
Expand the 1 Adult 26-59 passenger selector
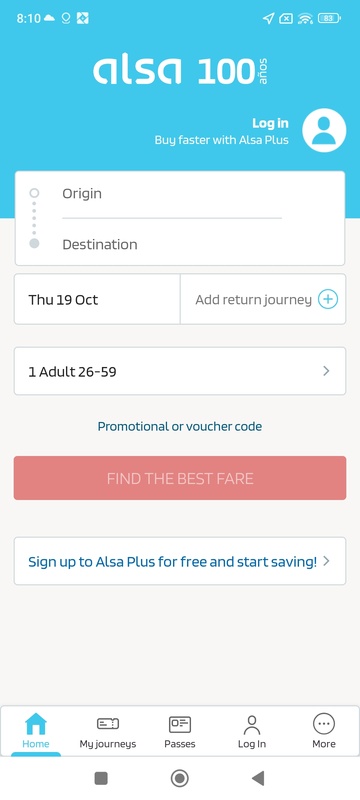180,371
